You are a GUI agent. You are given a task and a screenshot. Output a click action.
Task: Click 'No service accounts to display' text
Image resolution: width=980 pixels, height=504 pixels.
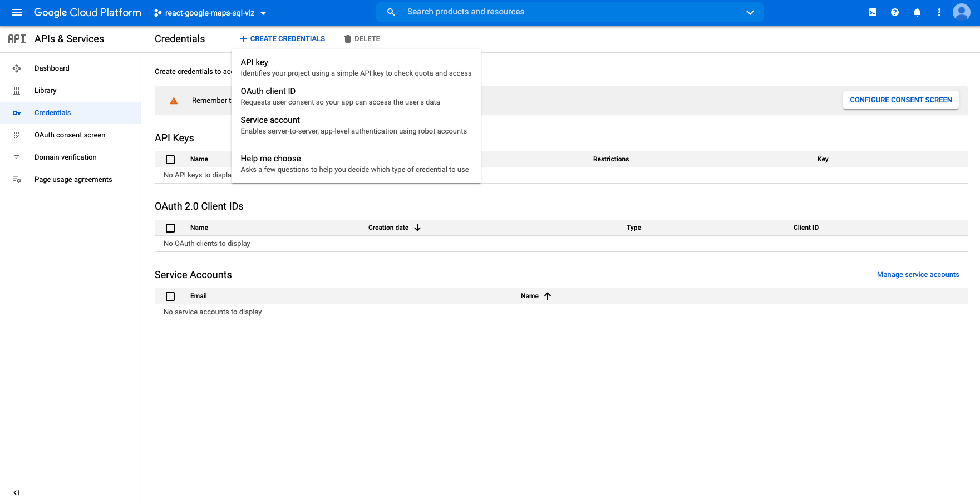[x=213, y=312]
